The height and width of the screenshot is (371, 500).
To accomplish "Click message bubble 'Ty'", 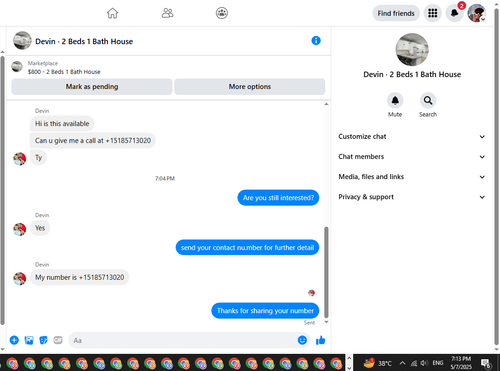I will click(39, 157).
